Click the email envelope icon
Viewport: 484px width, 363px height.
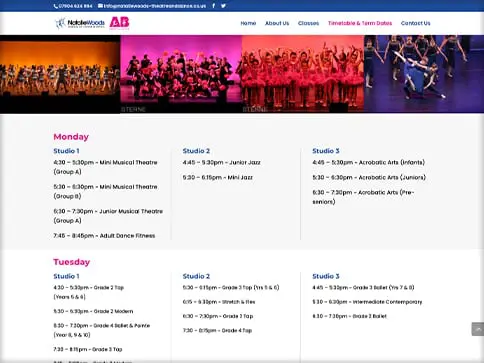[x=100, y=6]
